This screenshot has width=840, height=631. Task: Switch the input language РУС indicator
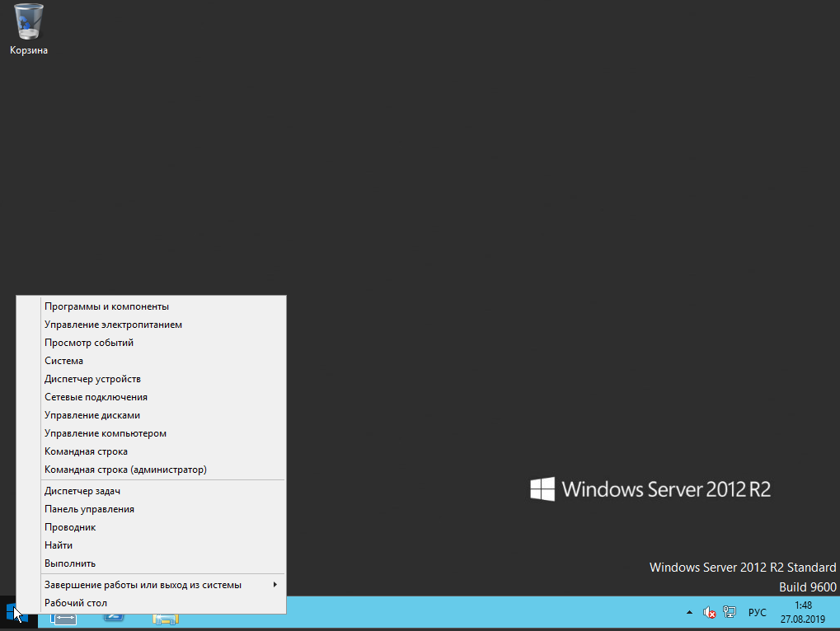pyautogui.click(x=757, y=612)
